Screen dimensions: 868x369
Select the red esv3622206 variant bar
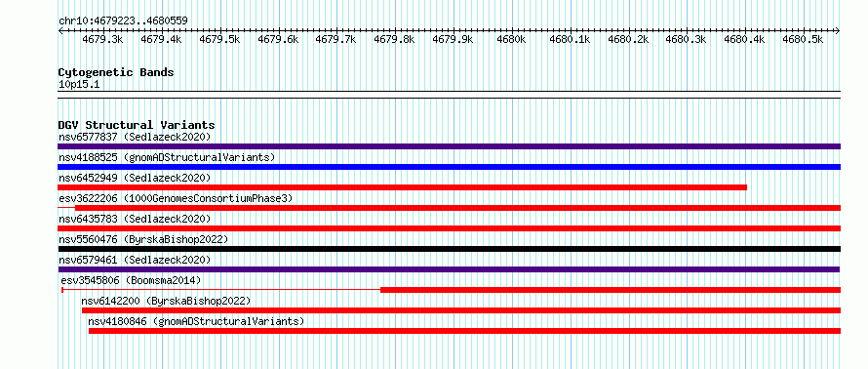pyautogui.click(x=457, y=208)
